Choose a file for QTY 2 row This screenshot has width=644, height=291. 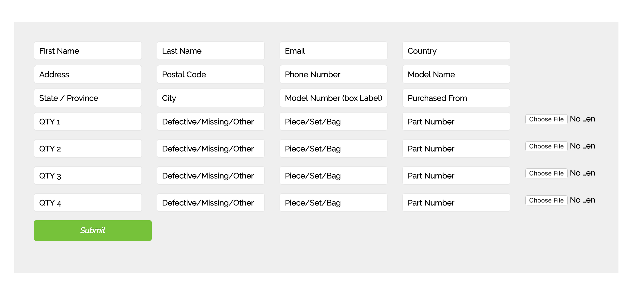(546, 146)
